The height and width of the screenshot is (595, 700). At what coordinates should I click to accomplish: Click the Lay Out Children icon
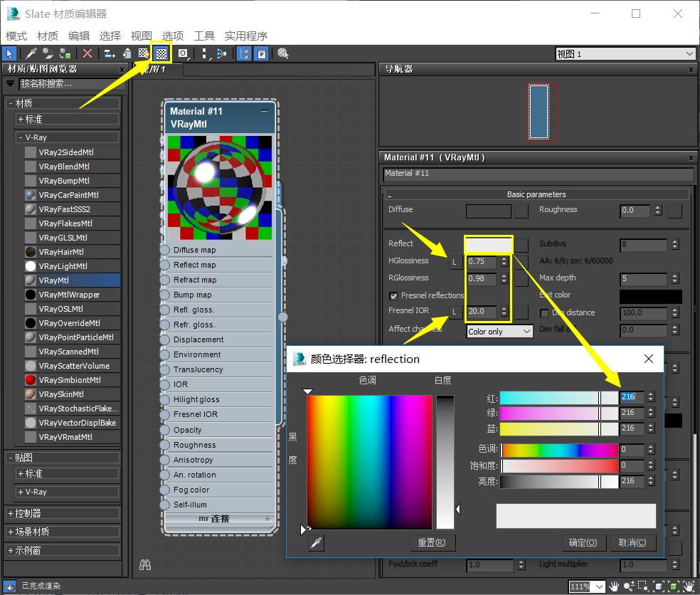(x=222, y=54)
